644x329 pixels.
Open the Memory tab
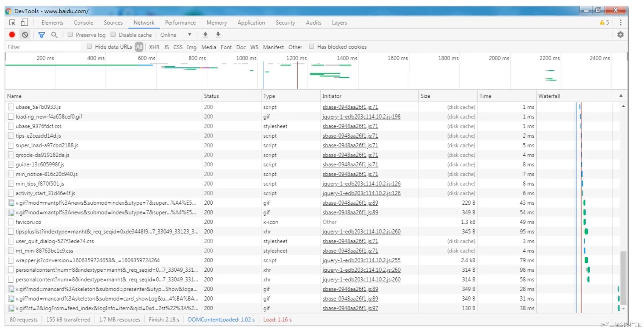pos(217,23)
